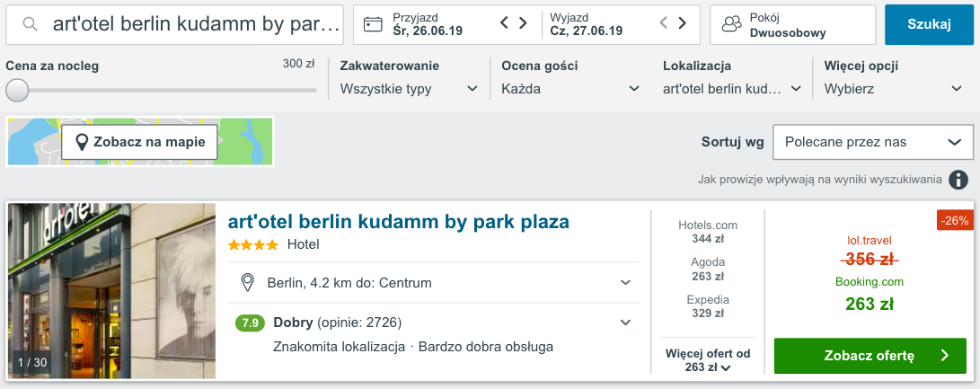
Task: Click the Znakomita lokalizacja text
Action: (340, 347)
